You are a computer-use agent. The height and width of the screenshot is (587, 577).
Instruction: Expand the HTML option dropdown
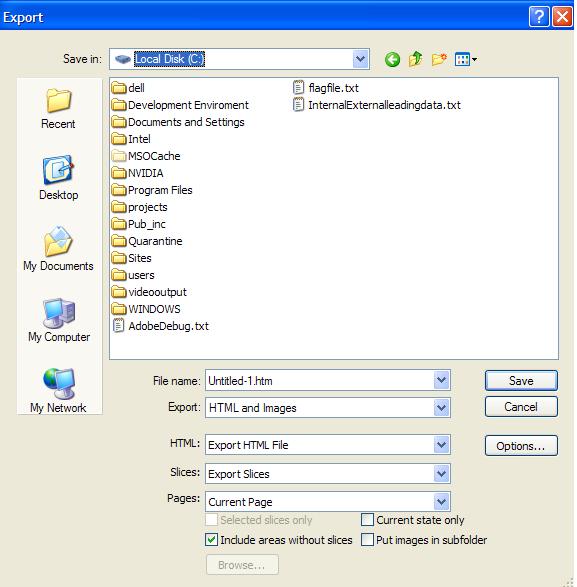441,445
